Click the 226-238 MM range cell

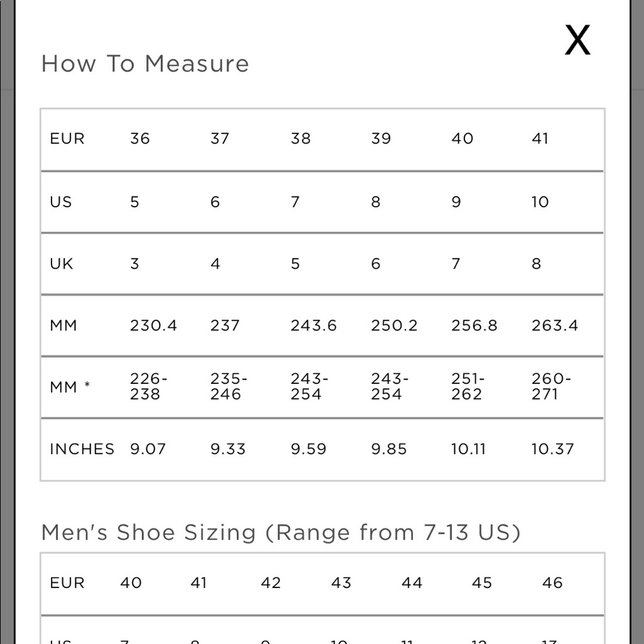point(149,386)
